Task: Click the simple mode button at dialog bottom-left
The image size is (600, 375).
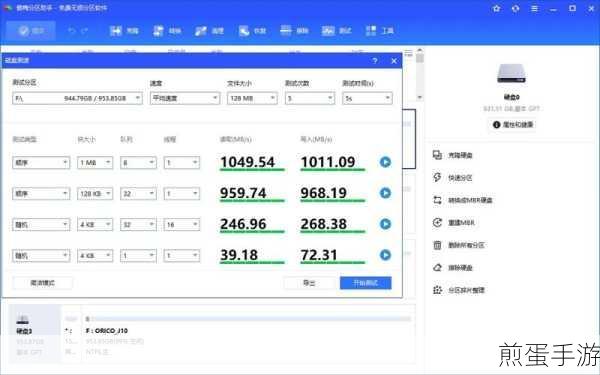Action: coord(42,283)
